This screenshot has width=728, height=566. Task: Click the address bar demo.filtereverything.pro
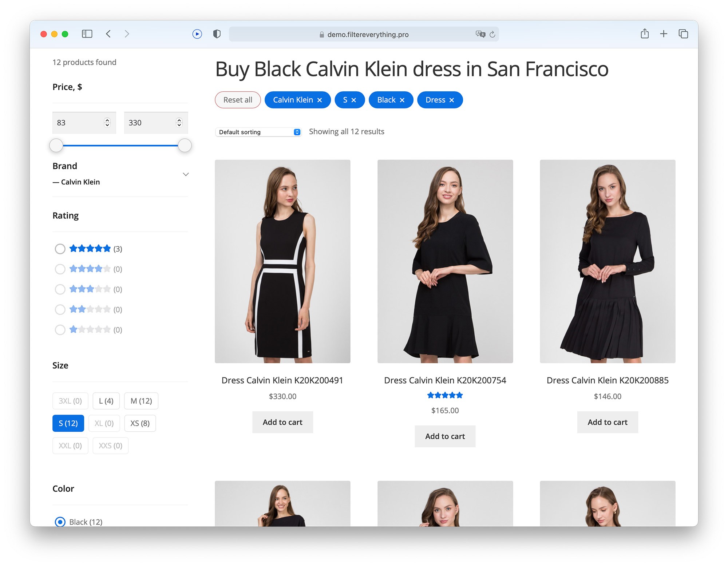[x=364, y=34]
